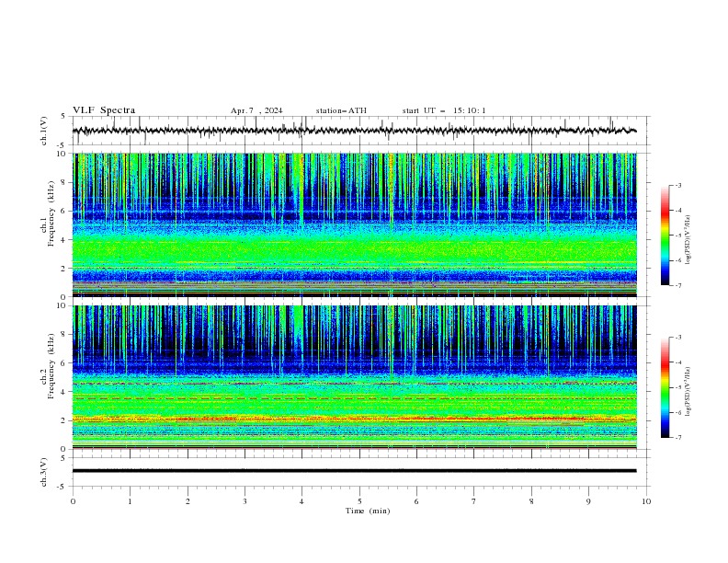Viewport: 728px width, 563px height.
Task: Click time axis tick label "4"
Action: click(301, 501)
